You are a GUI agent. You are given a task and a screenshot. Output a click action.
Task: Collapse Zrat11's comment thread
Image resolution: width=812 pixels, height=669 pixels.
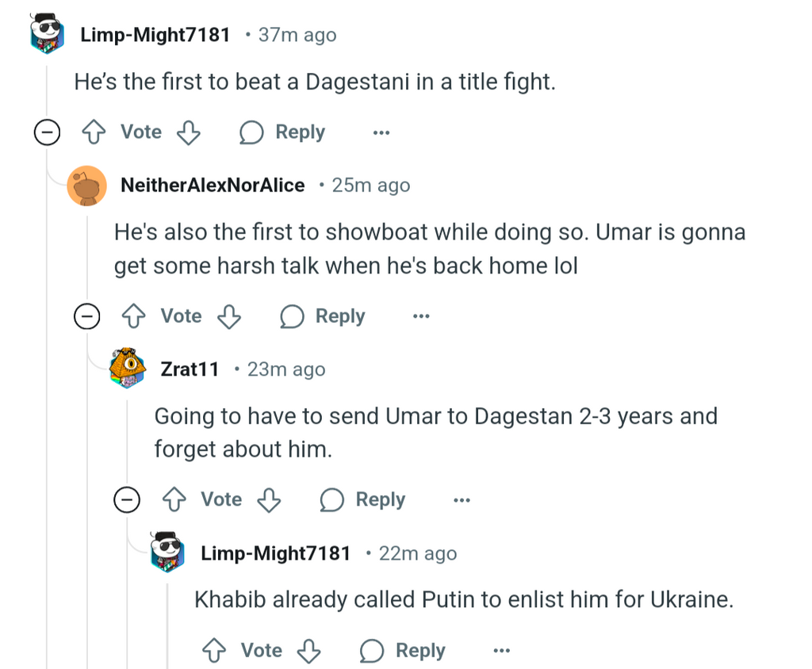click(x=127, y=500)
